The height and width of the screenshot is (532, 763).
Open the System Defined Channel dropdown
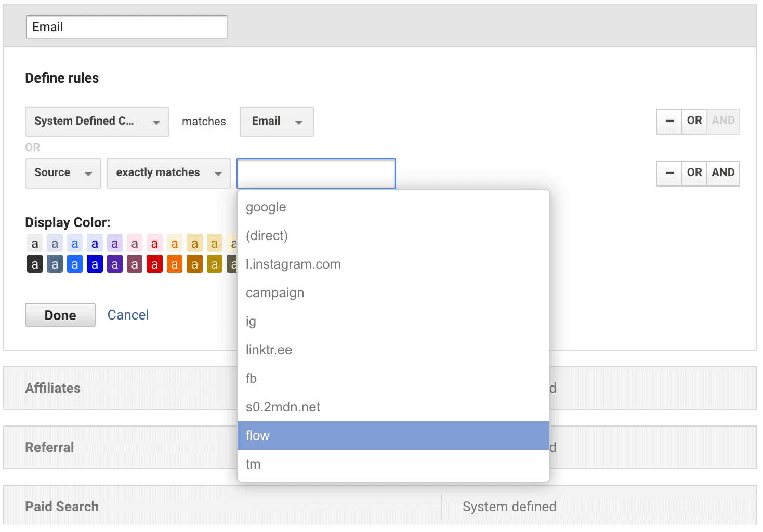pyautogui.click(x=97, y=122)
